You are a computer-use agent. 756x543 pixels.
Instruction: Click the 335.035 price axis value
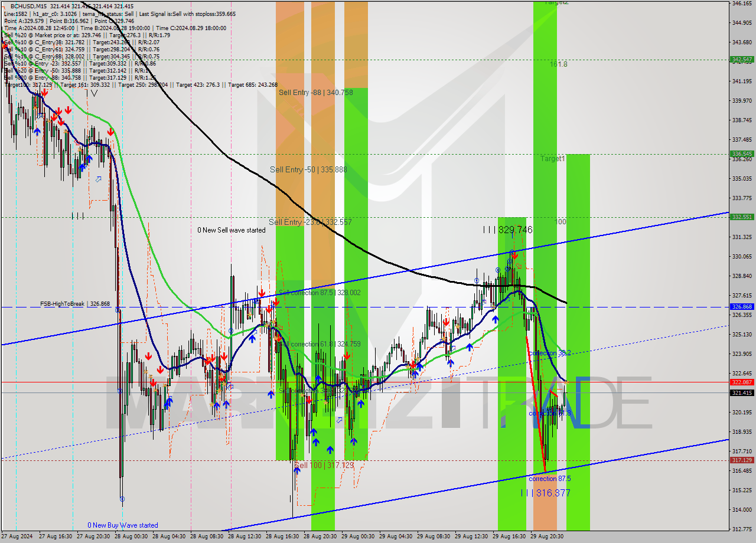[x=742, y=179]
